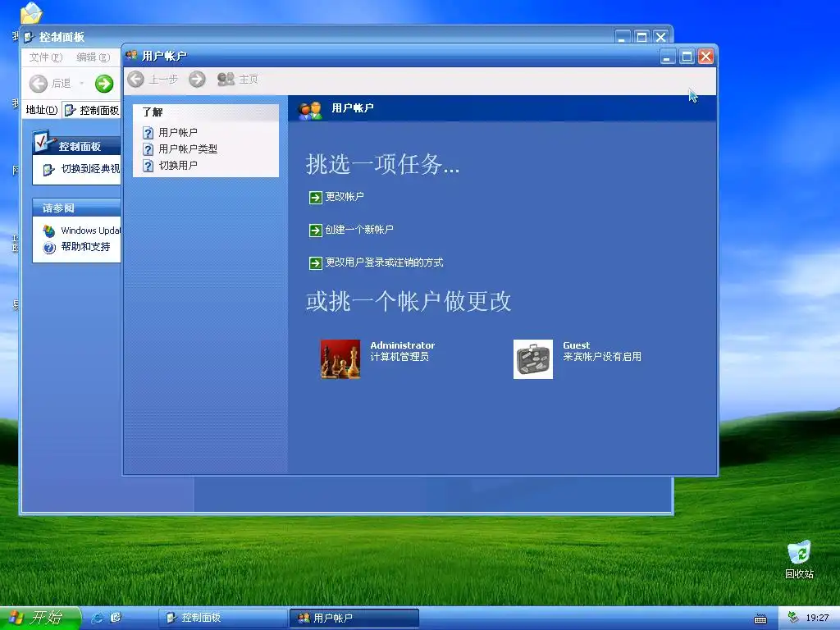Viewport: 840px width, 630px height.
Task: Close the 用户帐户 window
Action: 706,57
